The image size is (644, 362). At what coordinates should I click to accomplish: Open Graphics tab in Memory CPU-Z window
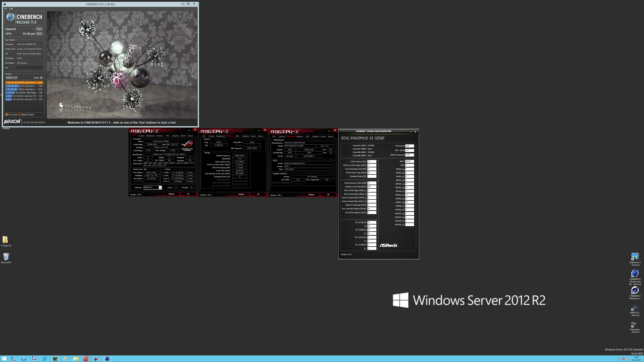(x=245, y=136)
